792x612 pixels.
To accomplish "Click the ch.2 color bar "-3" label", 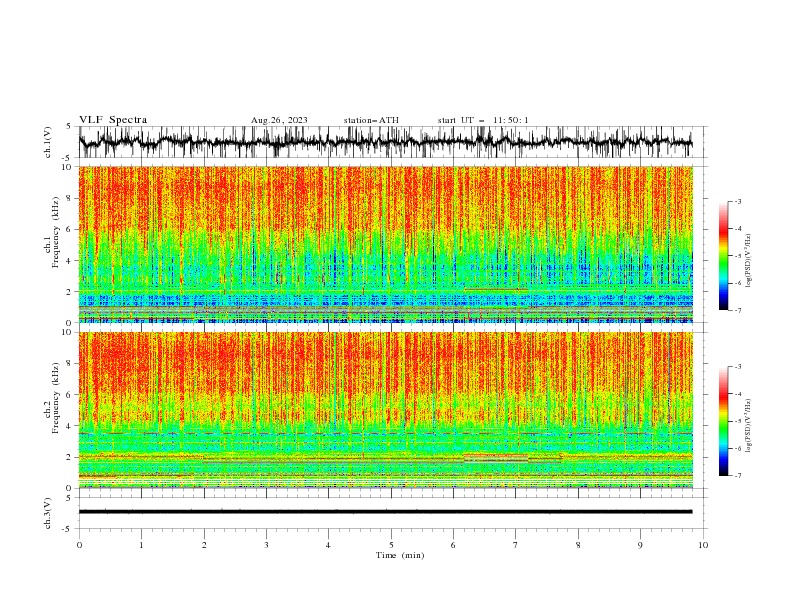I will coord(737,367).
